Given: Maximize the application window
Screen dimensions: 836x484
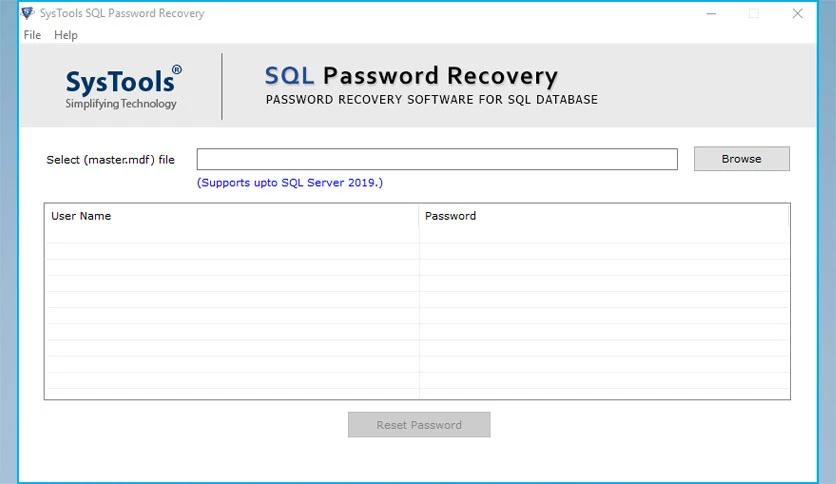Looking at the screenshot, I should [x=754, y=14].
